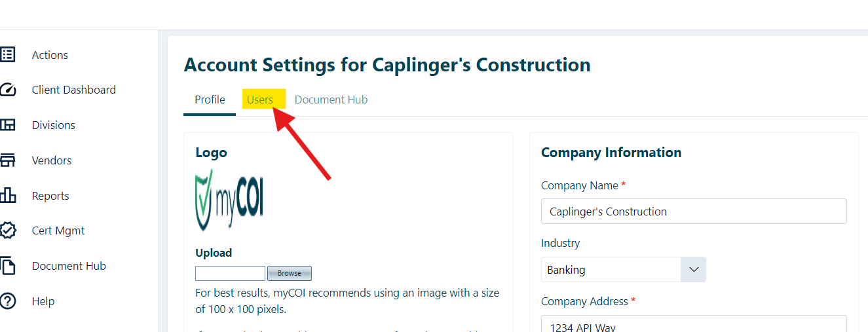Expand the Industry dropdown showing Banking

(x=623, y=270)
